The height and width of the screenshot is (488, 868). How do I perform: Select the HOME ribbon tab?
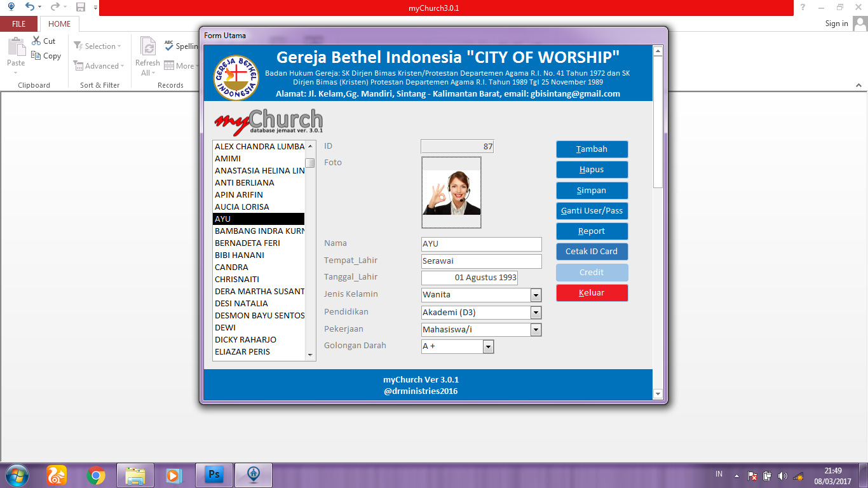point(59,24)
